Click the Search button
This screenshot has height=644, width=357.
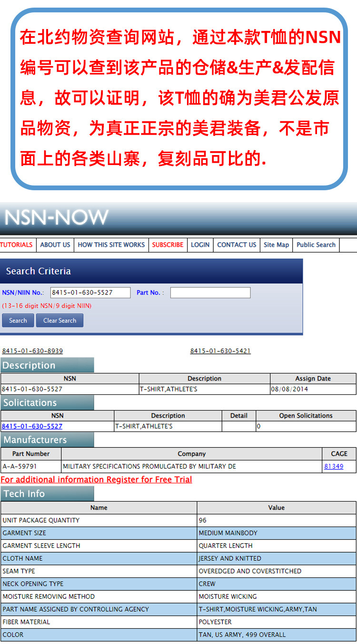point(18,321)
